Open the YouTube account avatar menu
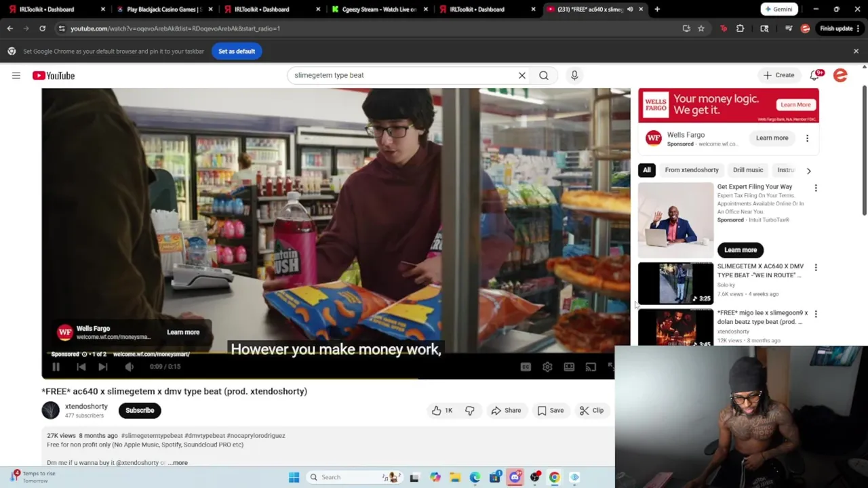The width and height of the screenshot is (868, 488). [x=840, y=75]
